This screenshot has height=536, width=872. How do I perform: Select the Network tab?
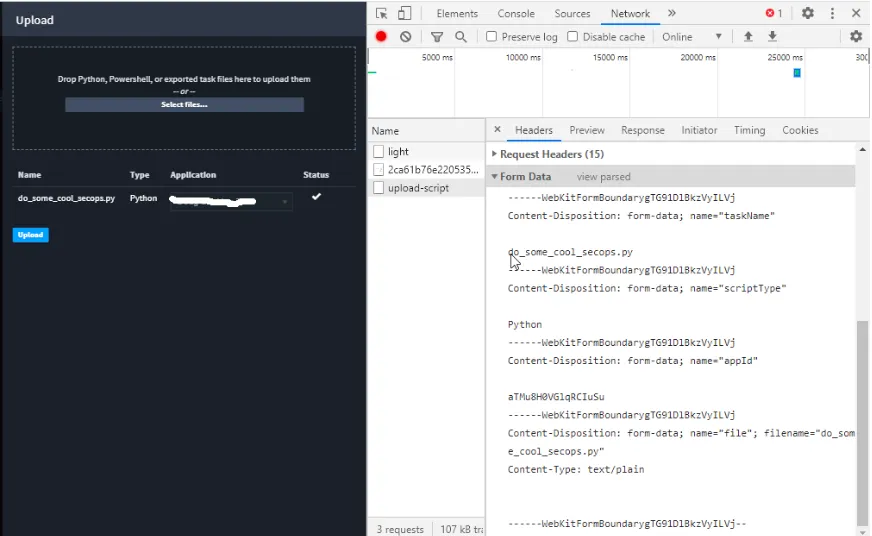point(630,13)
